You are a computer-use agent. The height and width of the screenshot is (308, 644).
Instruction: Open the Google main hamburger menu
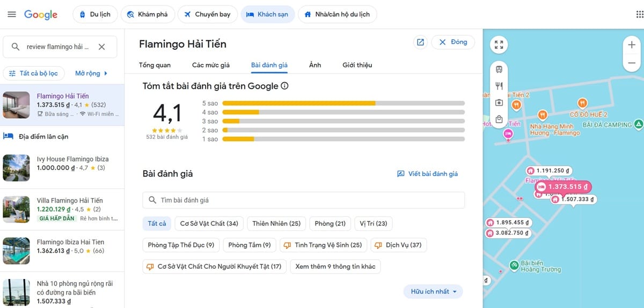point(12,14)
